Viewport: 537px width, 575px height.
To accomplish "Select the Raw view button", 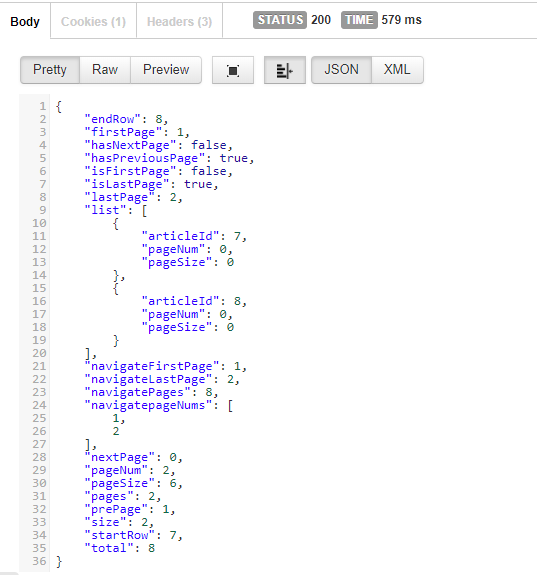I will (x=105, y=70).
